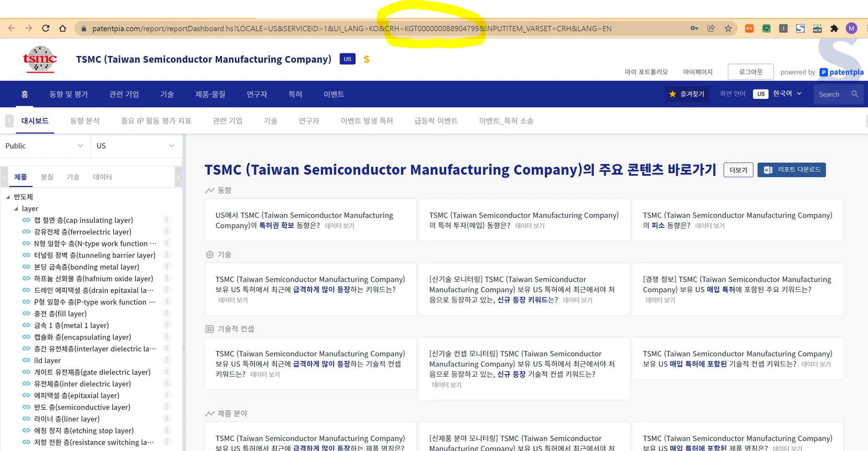Open more options for fill layer

click(x=167, y=314)
